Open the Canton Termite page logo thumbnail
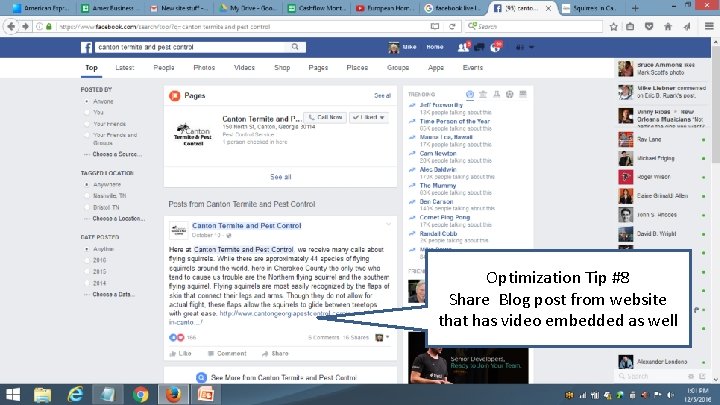This screenshot has width=720, height=405. tap(193, 134)
